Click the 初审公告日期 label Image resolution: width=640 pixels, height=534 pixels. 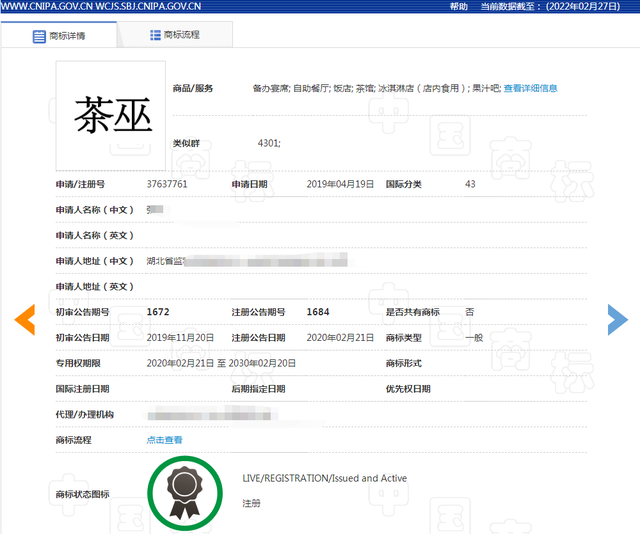(x=82, y=338)
